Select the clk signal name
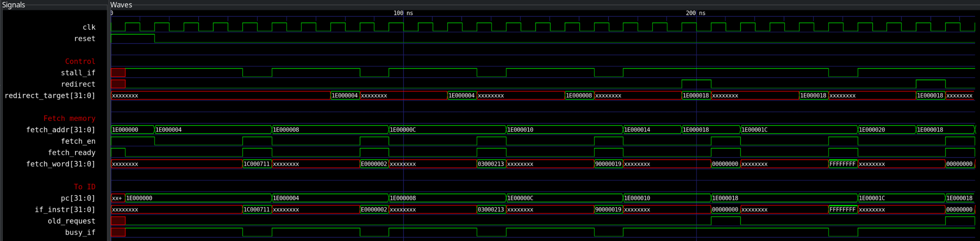This screenshot has height=241, width=980. (x=89, y=27)
